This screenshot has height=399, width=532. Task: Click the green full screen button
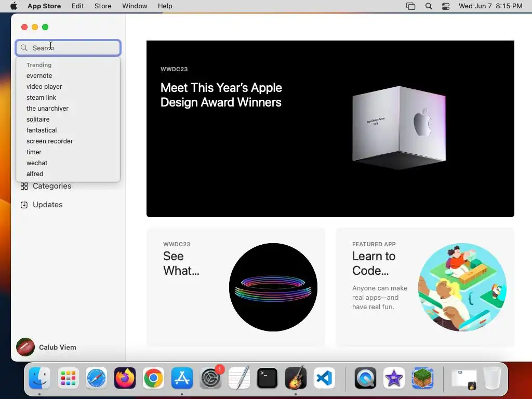tap(45, 27)
